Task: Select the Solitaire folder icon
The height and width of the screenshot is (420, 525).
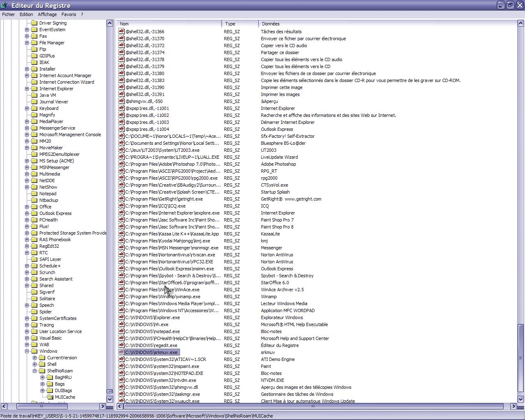Action: 34,299
